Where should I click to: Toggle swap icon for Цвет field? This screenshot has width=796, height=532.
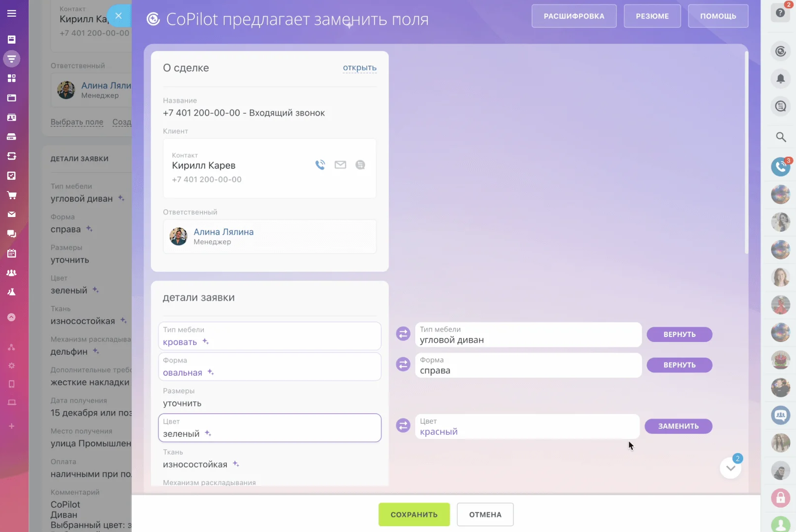[x=403, y=426]
